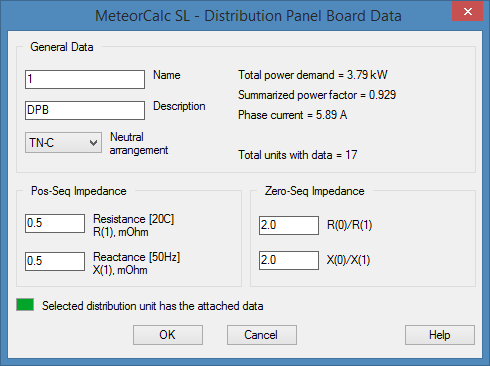Click the Zero-Seq Impedance group heading
This screenshot has height=366, width=490.
(x=314, y=191)
